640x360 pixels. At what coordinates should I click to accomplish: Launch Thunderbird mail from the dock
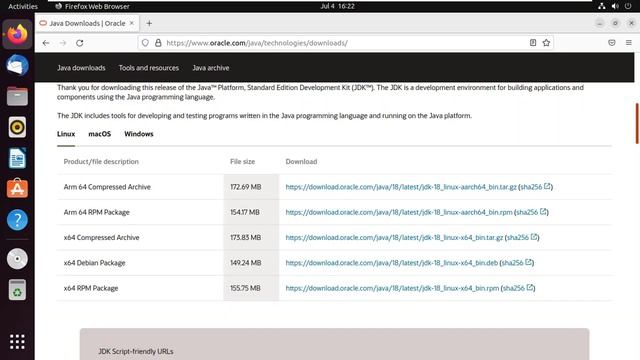[17, 65]
